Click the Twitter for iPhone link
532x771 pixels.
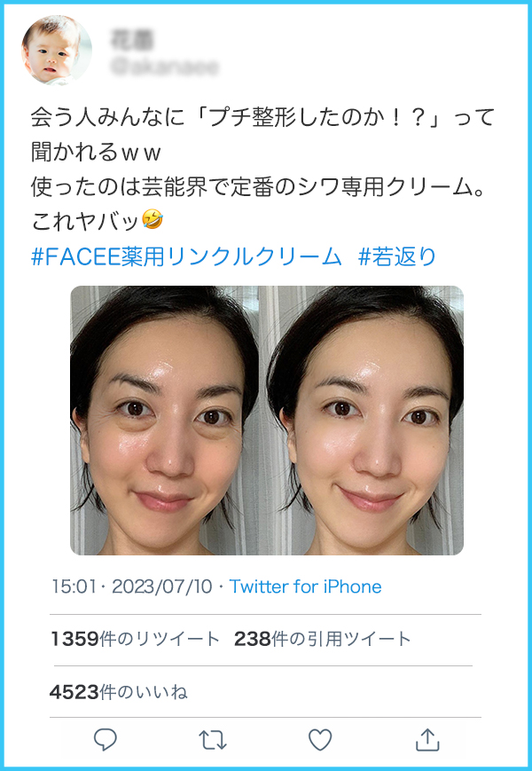(x=305, y=586)
